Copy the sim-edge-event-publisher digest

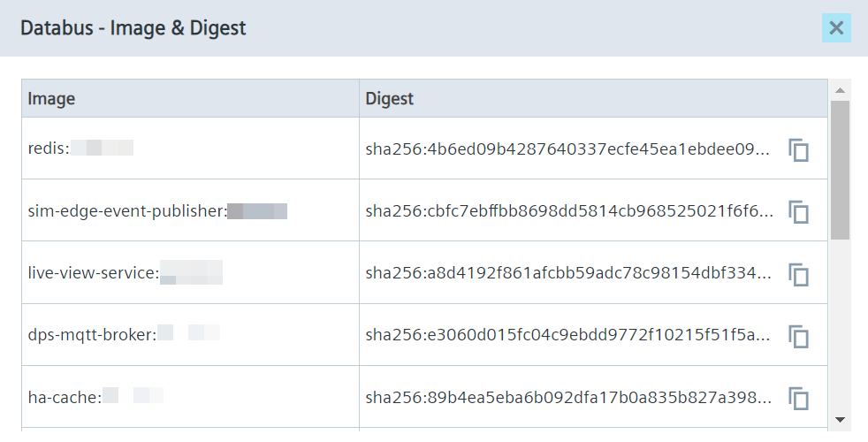[x=799, y=212]
